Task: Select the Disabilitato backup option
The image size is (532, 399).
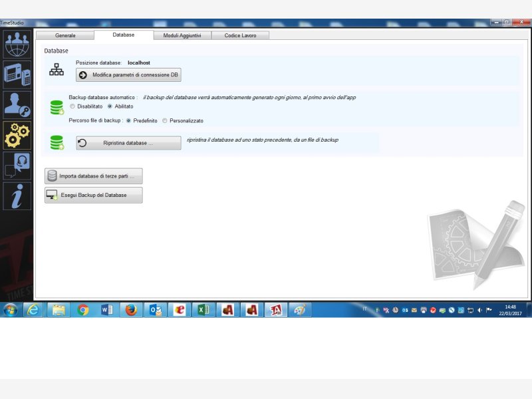Action: tap(72, 106)
